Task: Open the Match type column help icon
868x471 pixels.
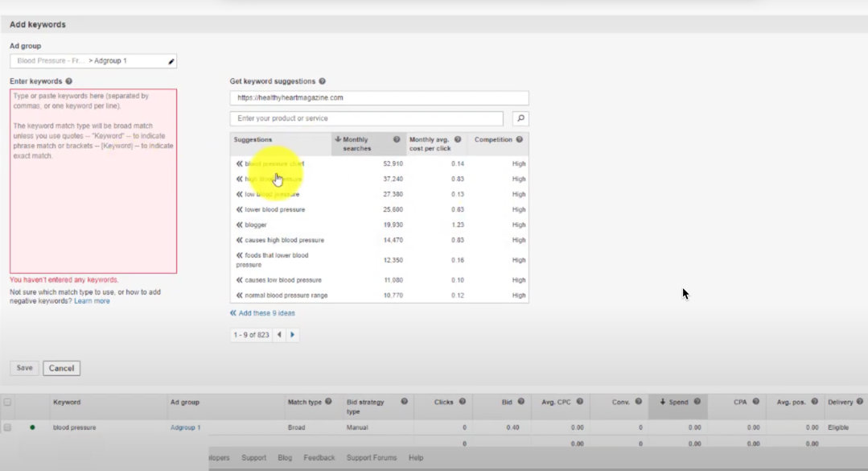Action: pos(328,402)
